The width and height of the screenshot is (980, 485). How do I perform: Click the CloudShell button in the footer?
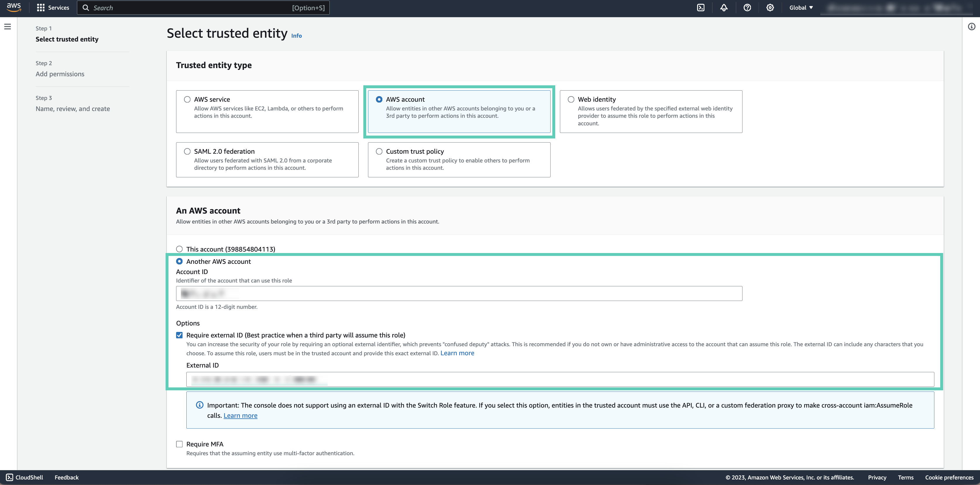coord(25,477)
